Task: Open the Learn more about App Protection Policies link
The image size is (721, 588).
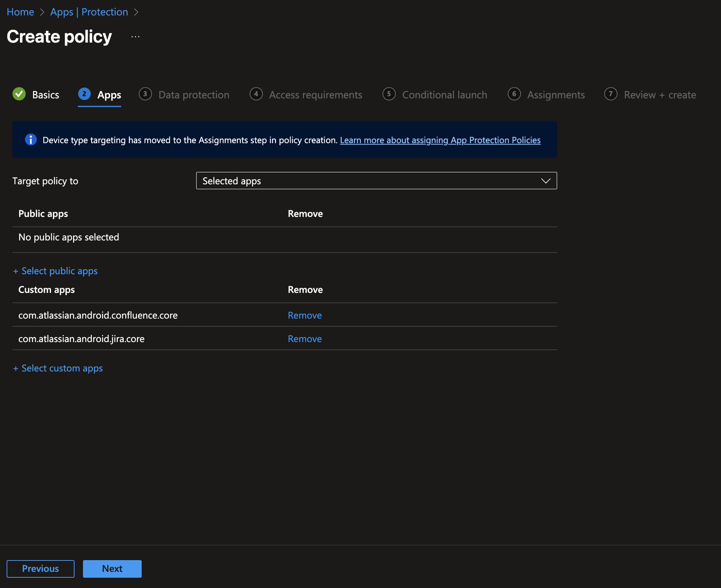Action: tap(440, 140)
